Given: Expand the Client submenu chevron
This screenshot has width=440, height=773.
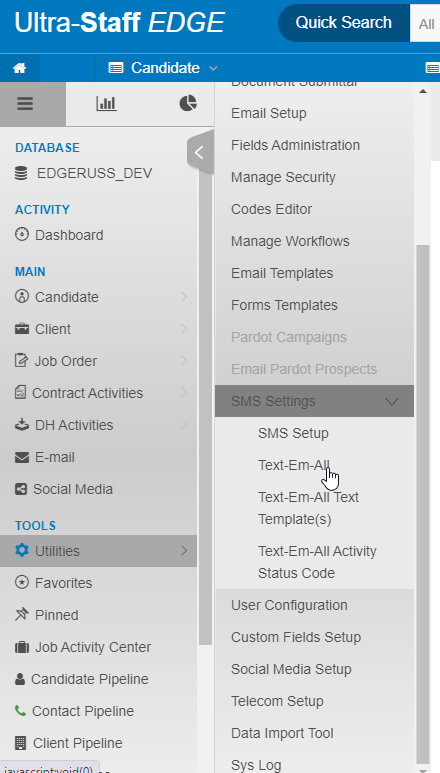Looking at the screenshot, I should 184,328.
